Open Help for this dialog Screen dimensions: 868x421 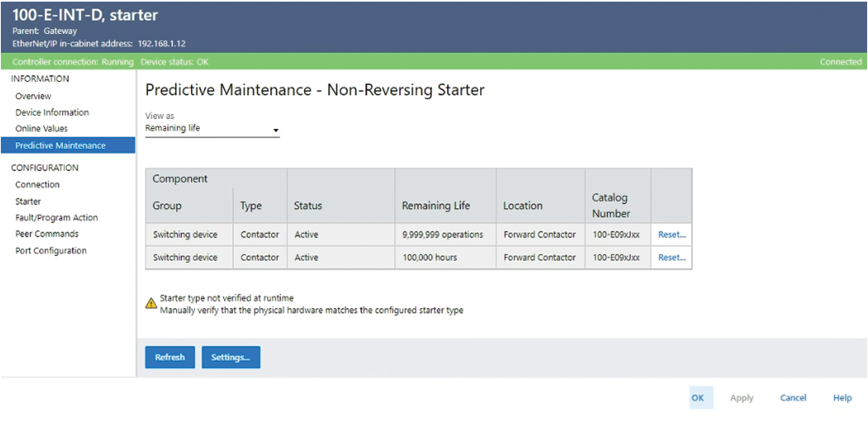[842, 398]
